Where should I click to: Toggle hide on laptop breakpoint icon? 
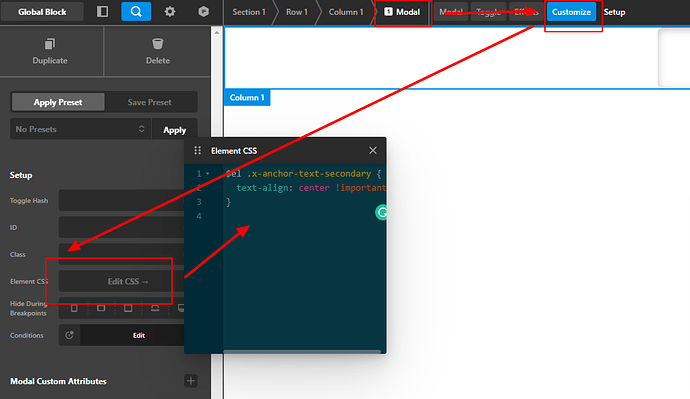[155, 308]
